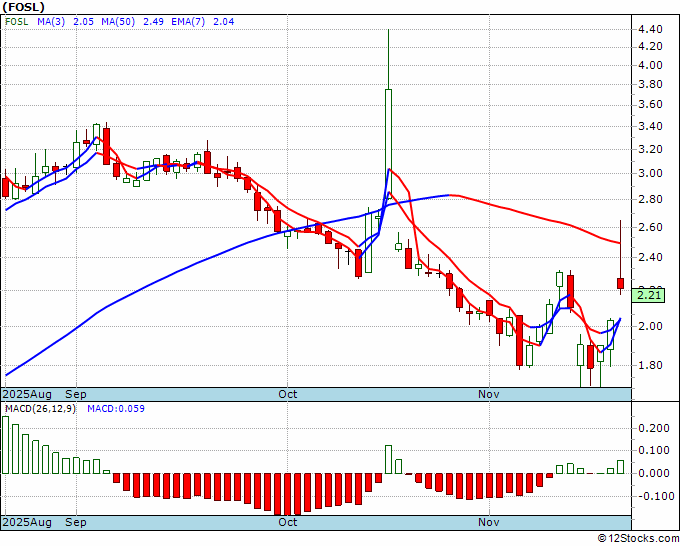Click the 0.000 MACD axis label
This screenshot has width=680, height=546.
coord(654,473)
